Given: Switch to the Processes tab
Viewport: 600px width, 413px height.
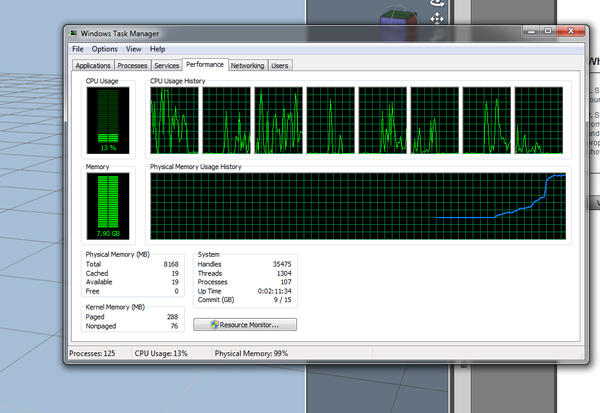Looking at the screenshot, I should [x=132, y=65].
